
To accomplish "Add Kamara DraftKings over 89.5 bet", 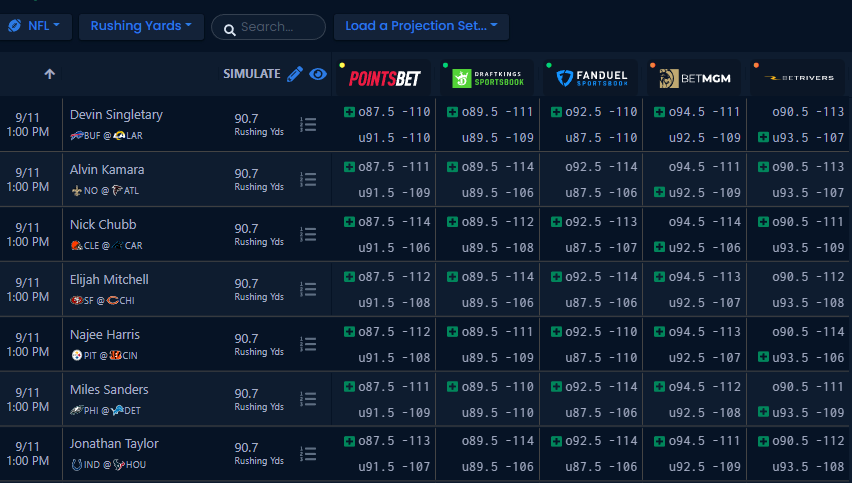I will coord(452,167).
